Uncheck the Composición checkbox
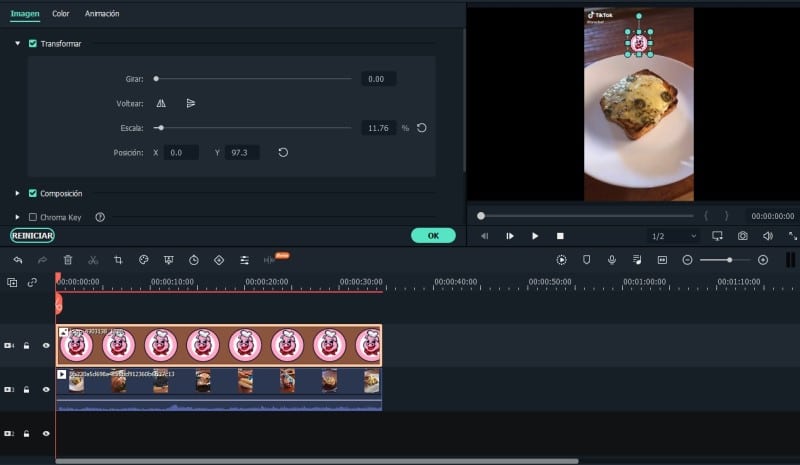The image size is (800, 465). pos(33,193)
